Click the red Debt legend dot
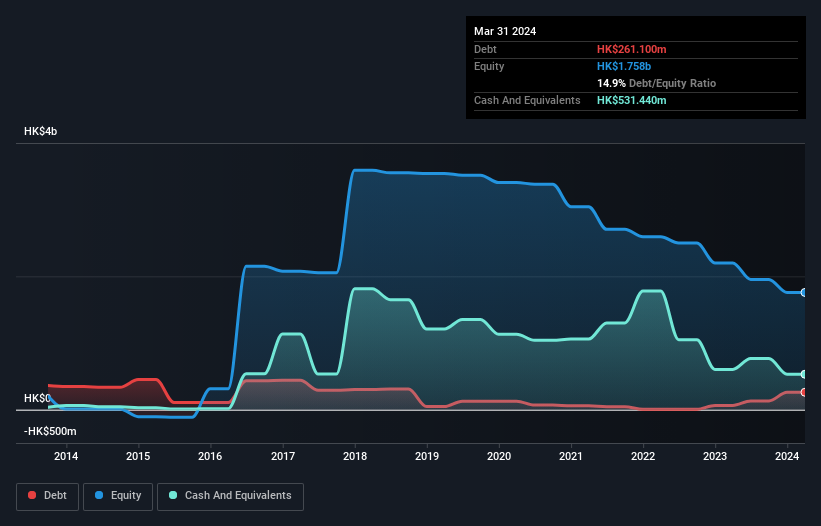Screen dimensions: 821x526 [32, 495]
